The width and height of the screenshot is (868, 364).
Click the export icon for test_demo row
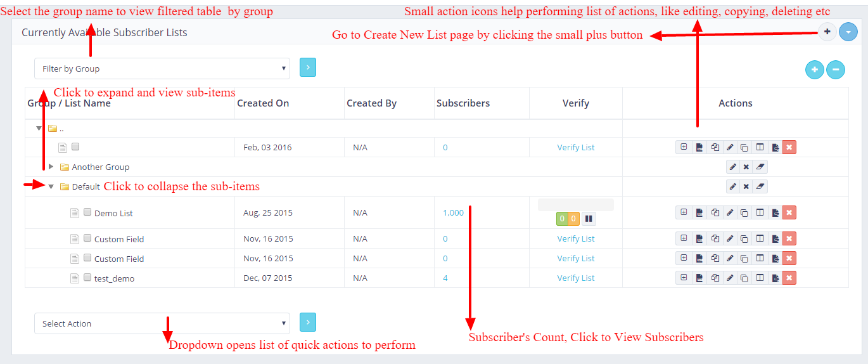coord(775,278)
